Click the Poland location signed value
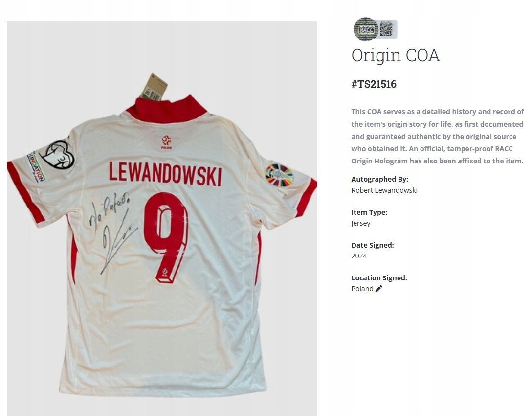 [x=362, y=289]
